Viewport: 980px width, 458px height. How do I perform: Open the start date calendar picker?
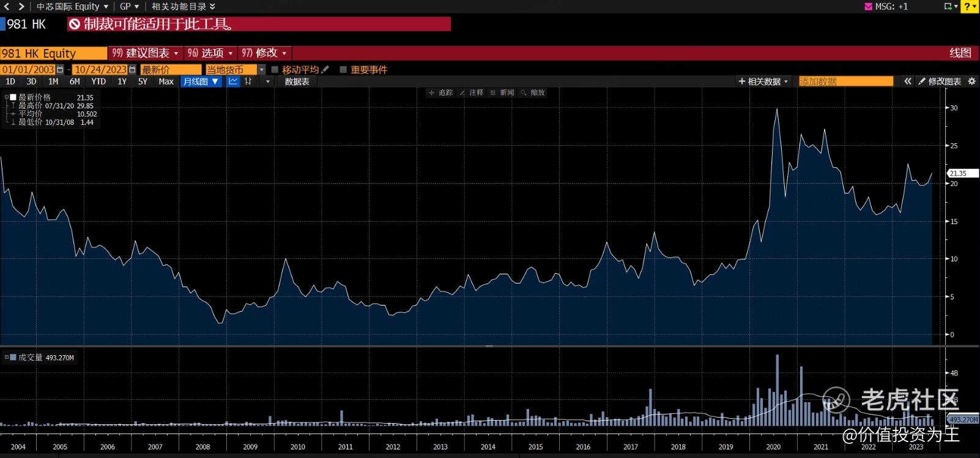[60, 70]
